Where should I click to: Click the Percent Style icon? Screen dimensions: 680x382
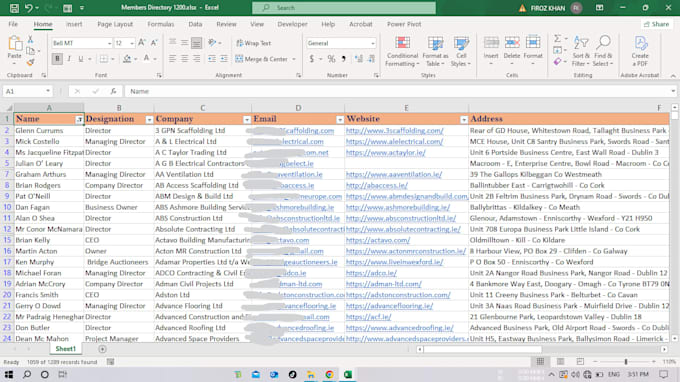click(x=331, y=59)
